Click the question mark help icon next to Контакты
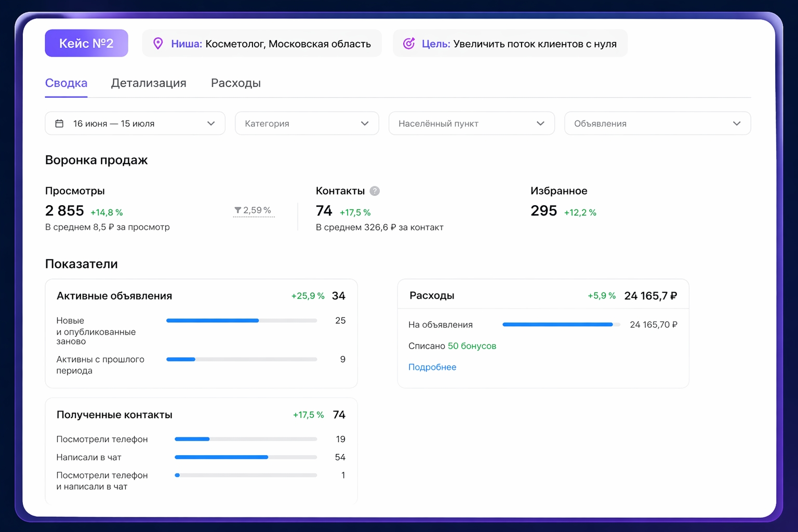Image resolution: width=798 pixels, height=532 pixels. (x=375, y=191)
